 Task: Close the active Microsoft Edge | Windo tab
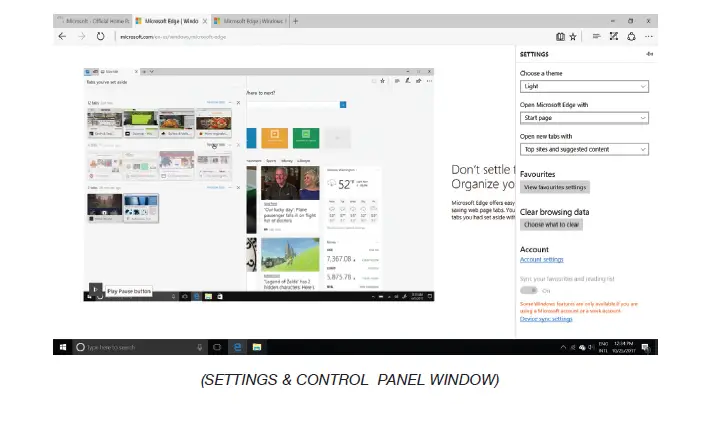pos(205,21)
